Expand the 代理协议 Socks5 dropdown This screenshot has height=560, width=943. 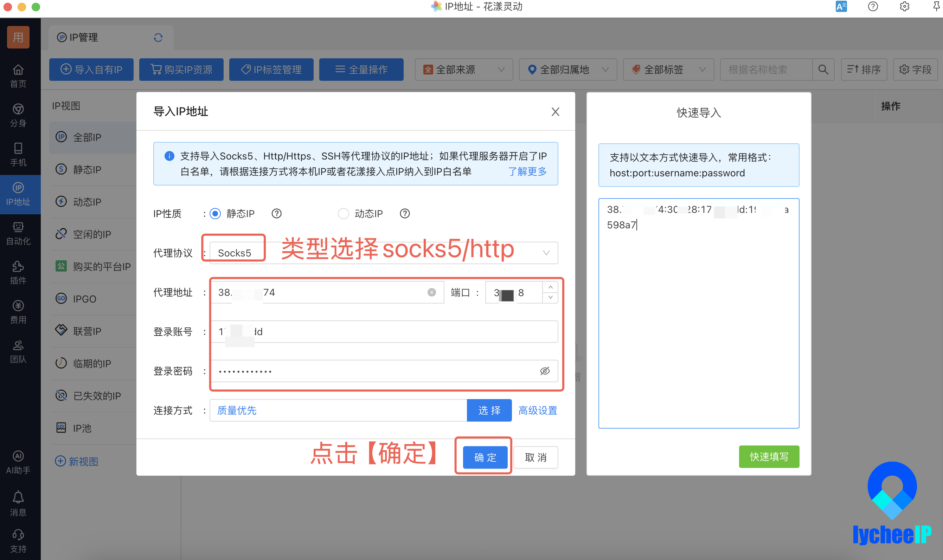(384, 253)
